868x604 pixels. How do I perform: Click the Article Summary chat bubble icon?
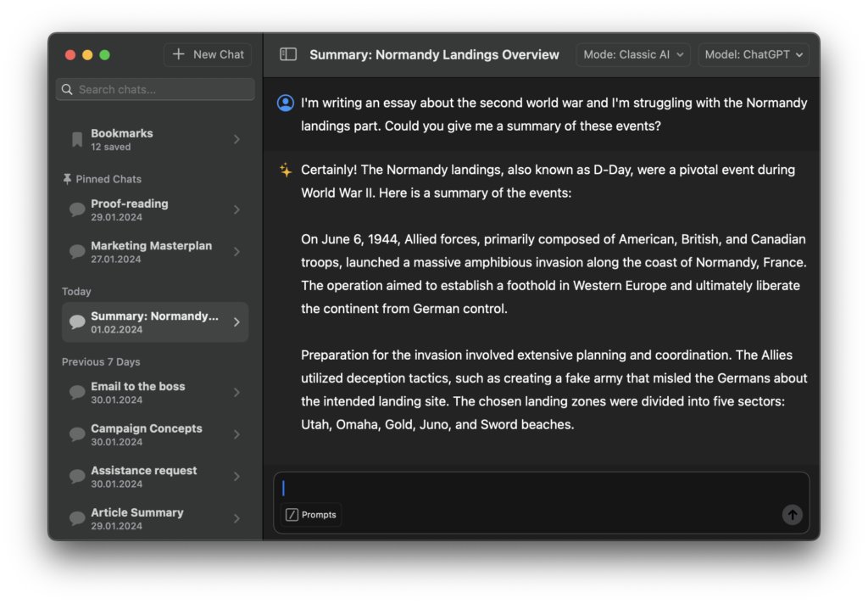click(77, 518)
